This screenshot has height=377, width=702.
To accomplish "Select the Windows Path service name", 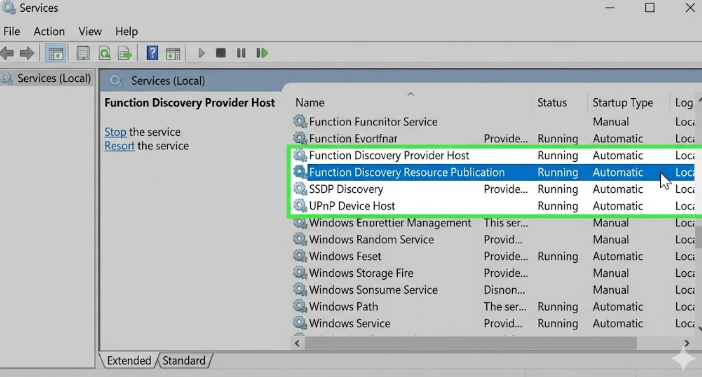I will tap(343, 307).
